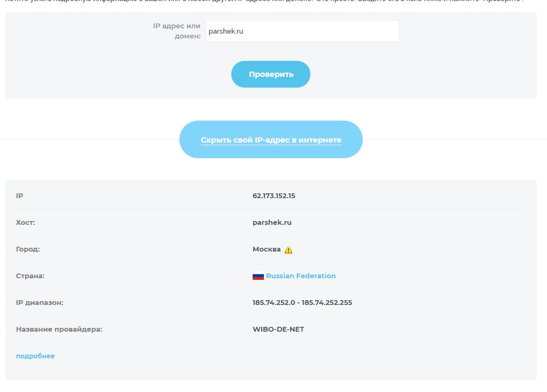Viewport: 547px width, 392px height.
Task: Open the Russian Federation country link
Action: 301,276
